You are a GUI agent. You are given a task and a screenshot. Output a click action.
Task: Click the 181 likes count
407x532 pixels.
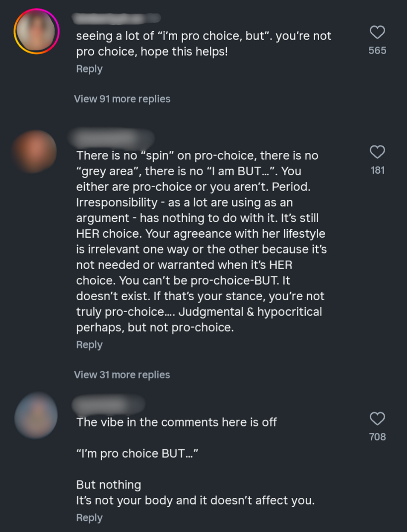377,170
